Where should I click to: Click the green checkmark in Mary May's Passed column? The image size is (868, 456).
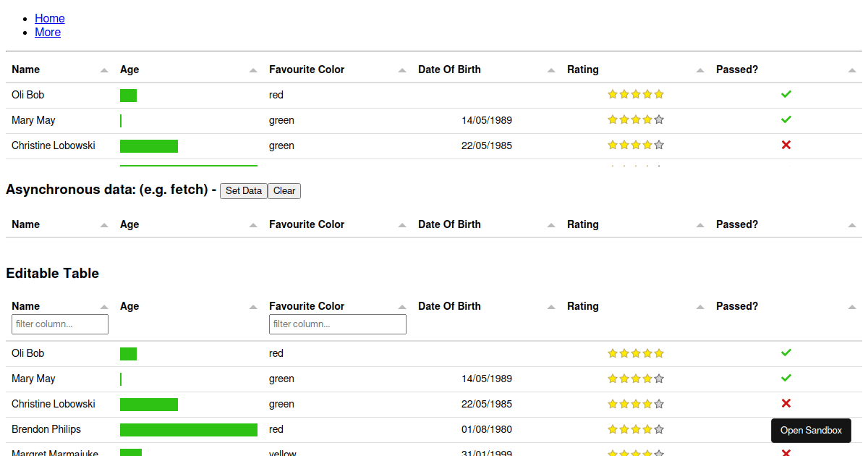click(786, 119)
